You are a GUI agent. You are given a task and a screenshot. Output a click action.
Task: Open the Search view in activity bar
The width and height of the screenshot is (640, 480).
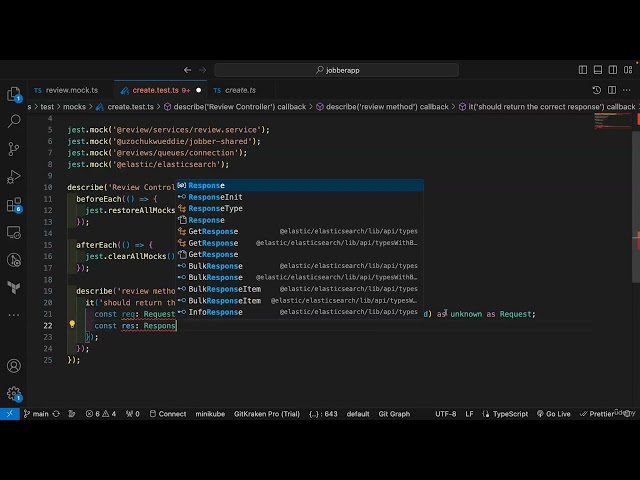(x=14, y=121)
